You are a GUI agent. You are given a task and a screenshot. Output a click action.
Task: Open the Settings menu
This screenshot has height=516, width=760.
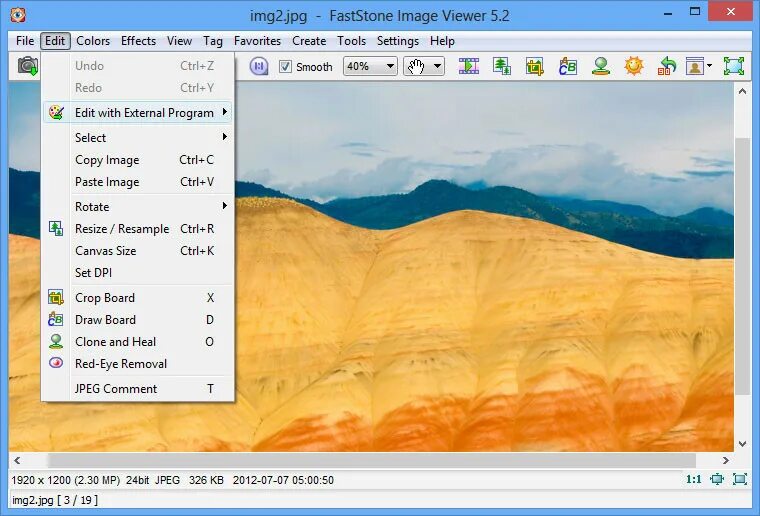pos(398,41)
